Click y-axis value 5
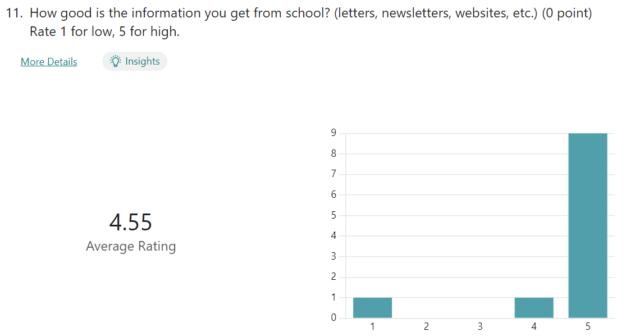 point(334,215)
